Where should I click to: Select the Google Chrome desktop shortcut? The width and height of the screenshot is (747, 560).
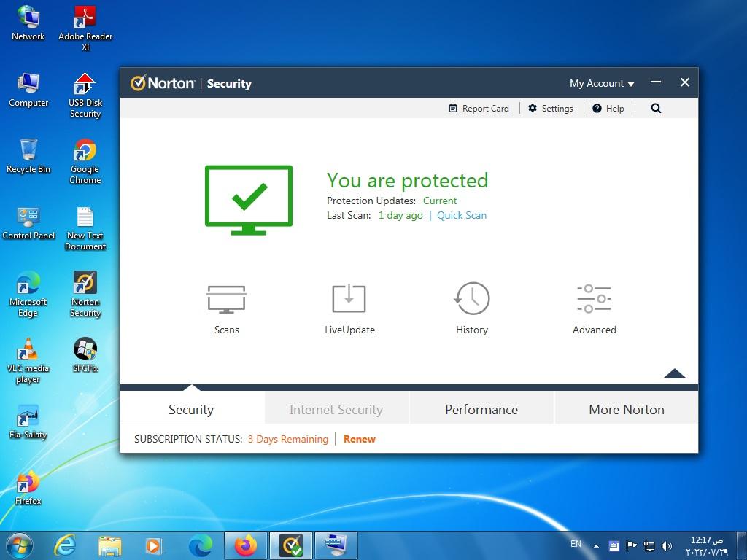pos(85,161)
